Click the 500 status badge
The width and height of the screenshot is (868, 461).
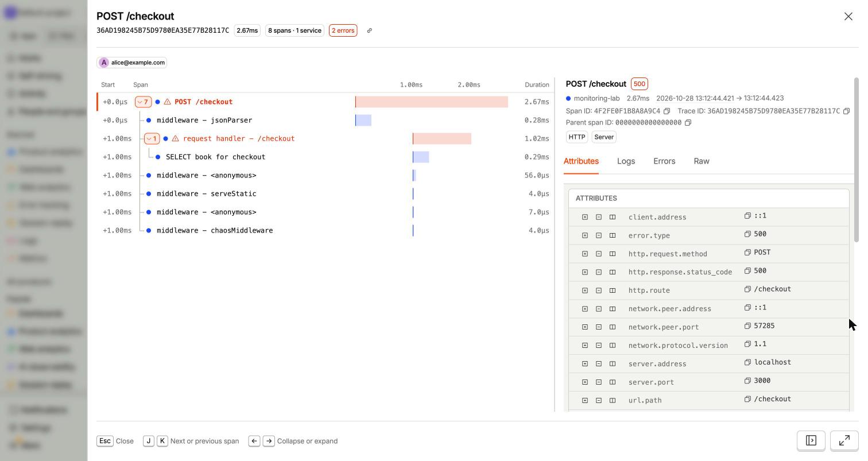[x=639, y=84]
